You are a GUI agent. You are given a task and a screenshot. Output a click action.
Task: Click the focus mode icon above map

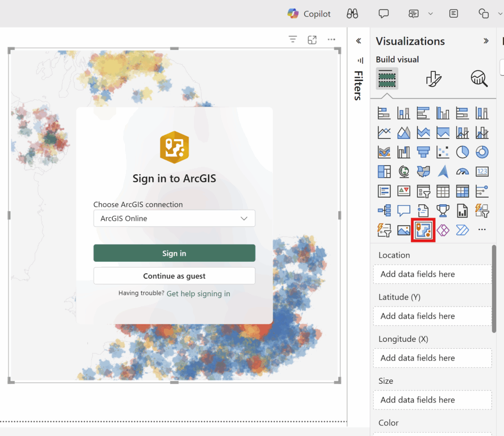point(312,40)
